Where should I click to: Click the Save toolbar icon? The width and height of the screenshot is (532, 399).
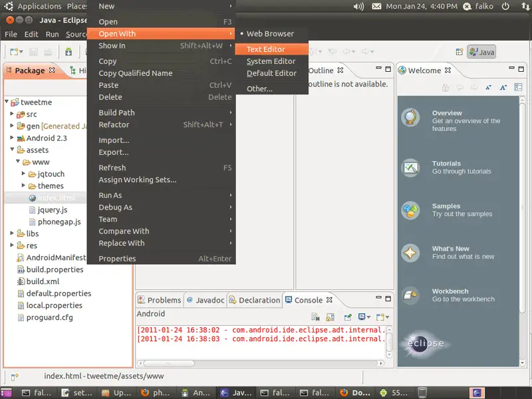coord(33,52)
